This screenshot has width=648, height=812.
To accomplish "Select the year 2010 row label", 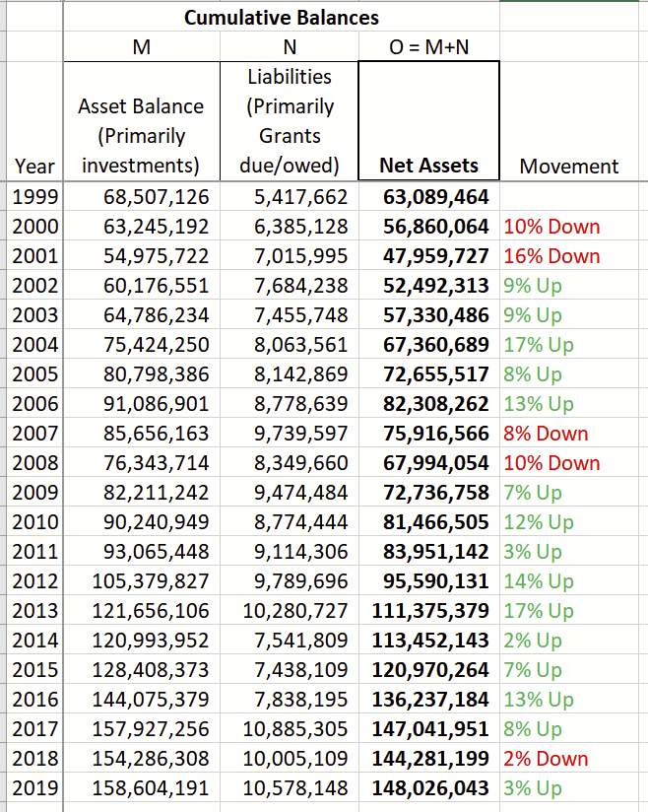I will click(35, 522).
